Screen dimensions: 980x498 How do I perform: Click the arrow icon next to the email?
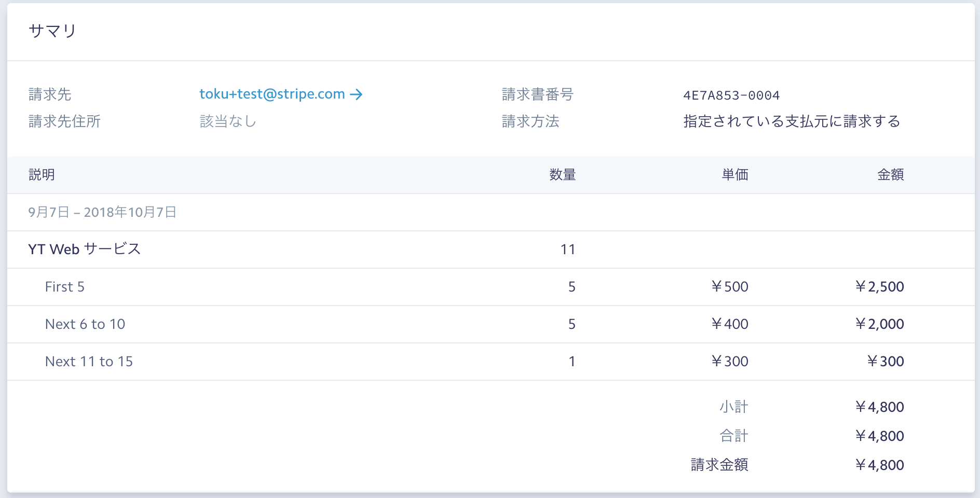(357, 94)
